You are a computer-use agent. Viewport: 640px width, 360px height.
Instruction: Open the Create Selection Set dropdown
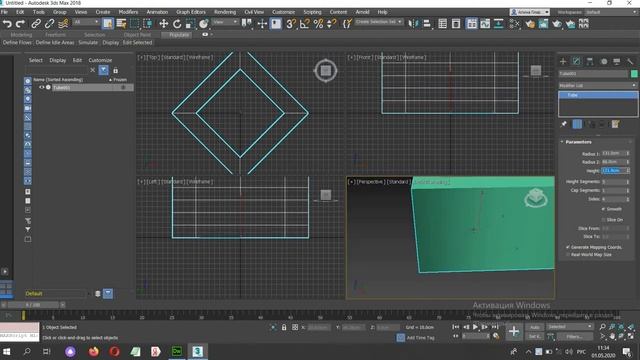378,22
